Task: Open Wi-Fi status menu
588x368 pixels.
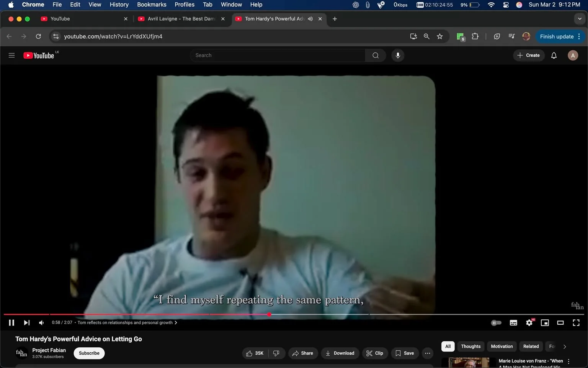Action: tap(491, 5)
